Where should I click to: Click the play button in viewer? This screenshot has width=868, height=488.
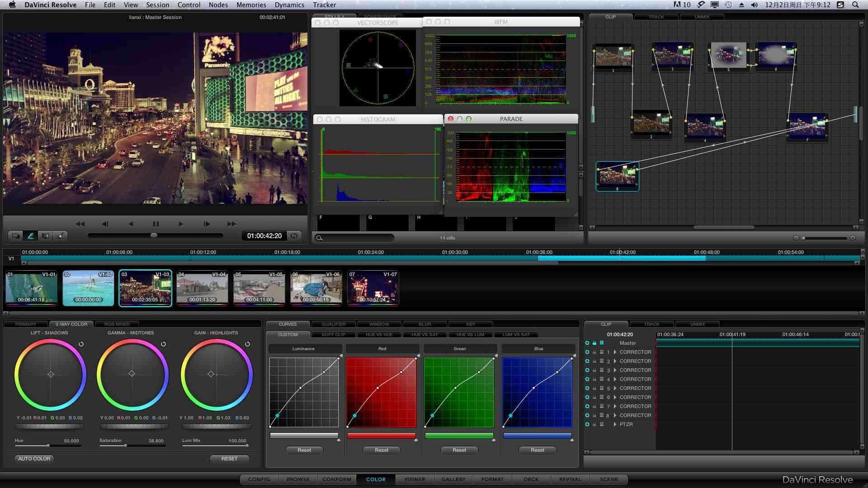click(181, 224)
